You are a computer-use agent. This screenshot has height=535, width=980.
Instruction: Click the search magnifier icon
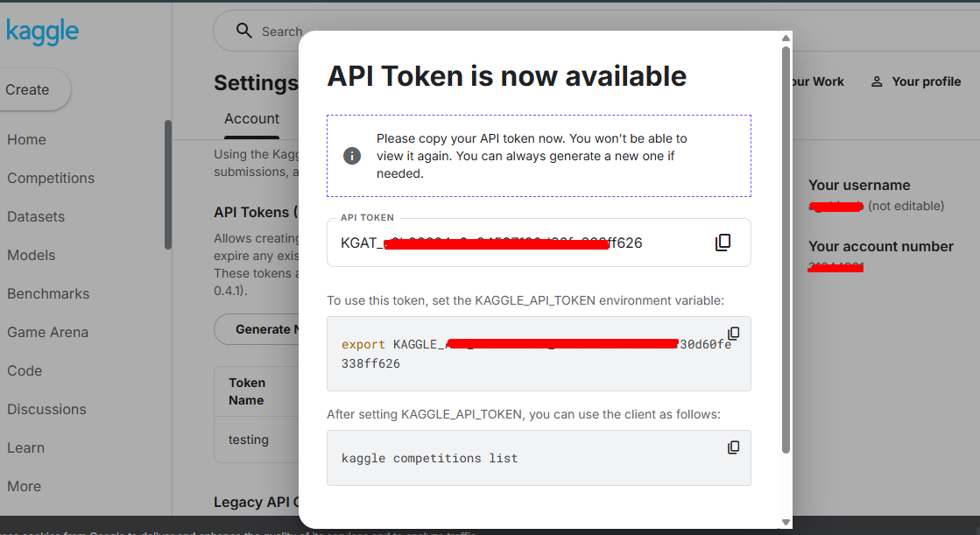coord(244,32)
